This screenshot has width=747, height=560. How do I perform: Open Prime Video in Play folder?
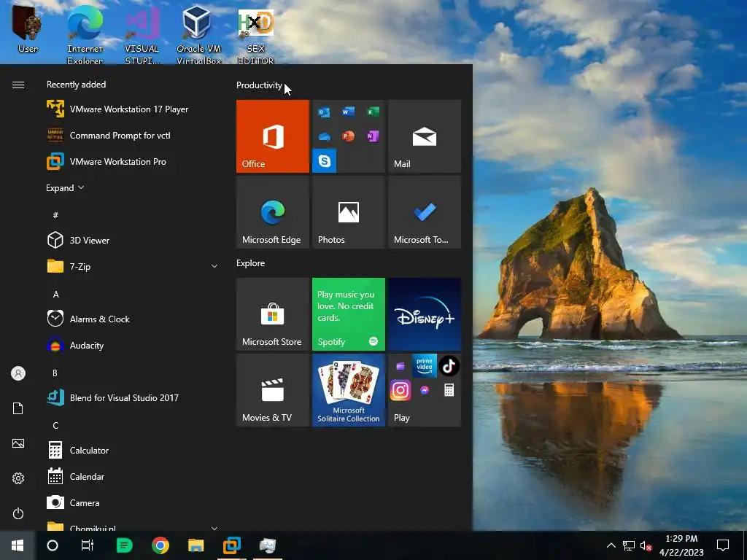click(425, 366)
